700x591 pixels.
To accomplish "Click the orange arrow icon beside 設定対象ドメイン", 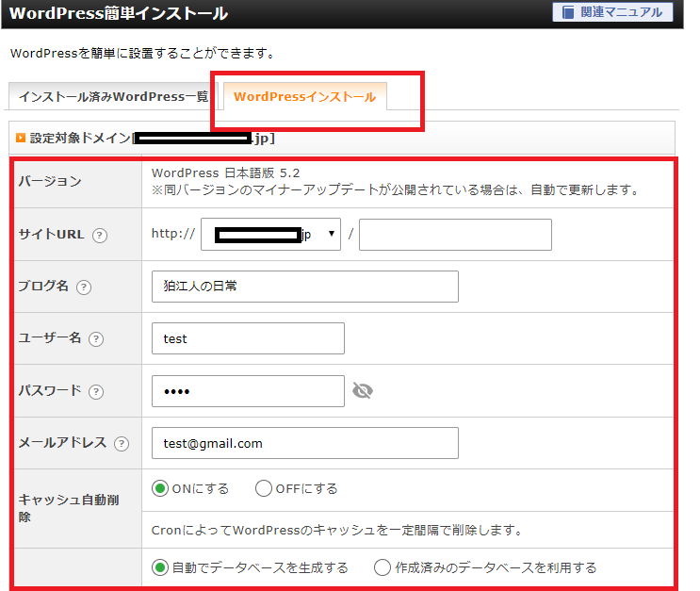I will click(21, 138).
